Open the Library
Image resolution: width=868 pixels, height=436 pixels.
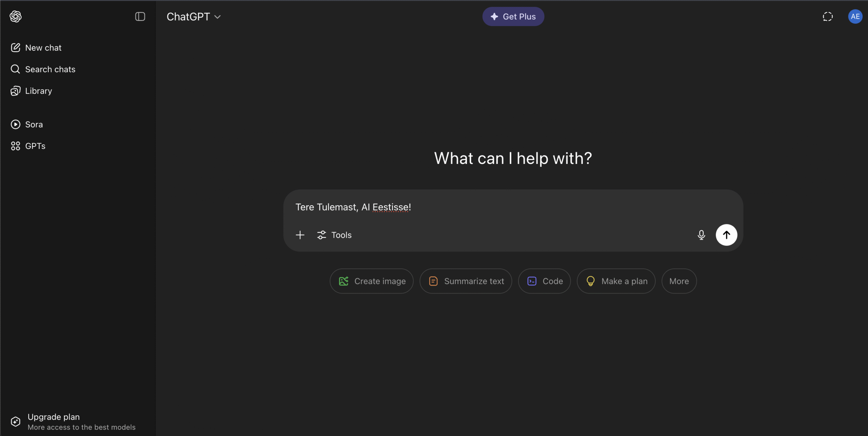pyautogui.click(x=32, y=91)
